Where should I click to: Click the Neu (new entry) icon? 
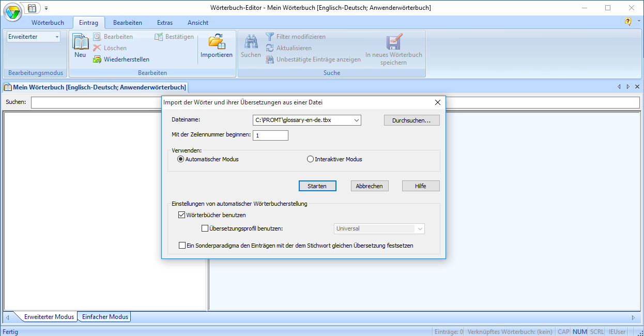[x=80, y=42]
